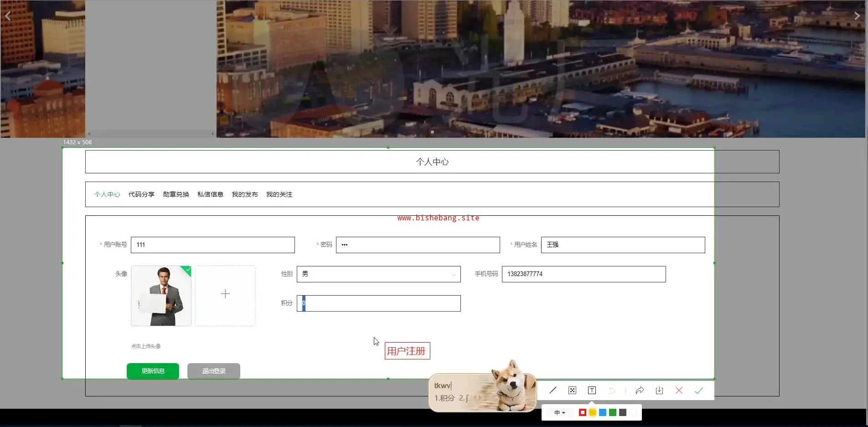Pick the white annotation color
The image size is (868, 427).
tap(633, 413)
